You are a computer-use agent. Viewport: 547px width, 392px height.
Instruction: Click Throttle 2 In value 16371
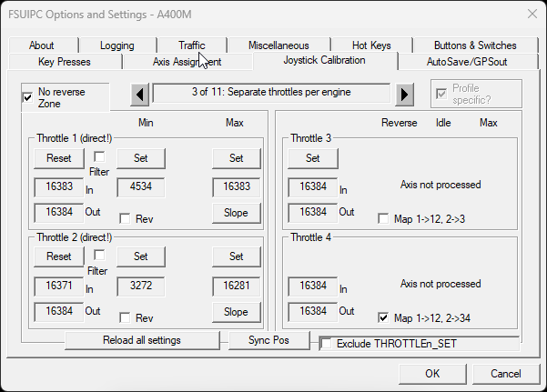pos(59,286)
